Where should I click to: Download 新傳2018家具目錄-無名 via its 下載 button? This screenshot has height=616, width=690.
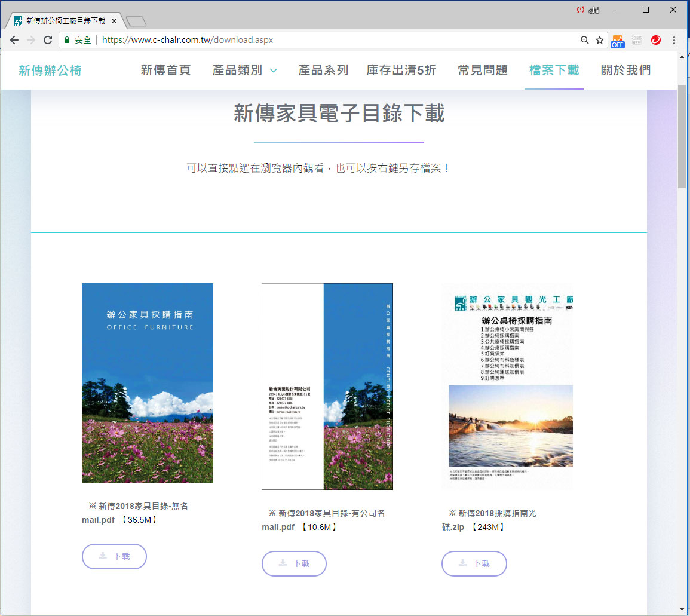(114, 556)
